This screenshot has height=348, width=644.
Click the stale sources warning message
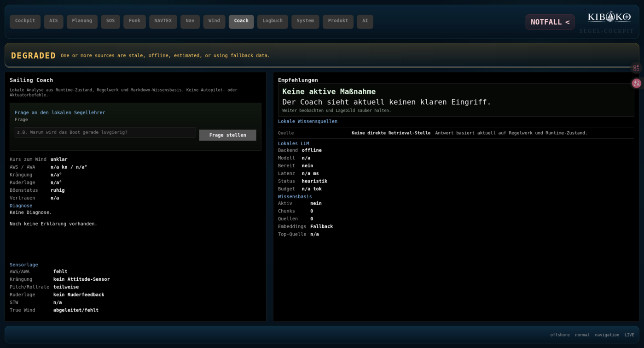tap(165, 55)
